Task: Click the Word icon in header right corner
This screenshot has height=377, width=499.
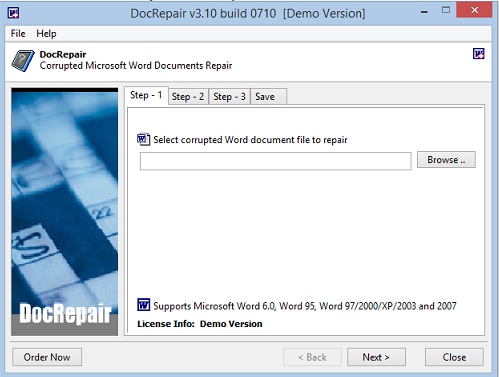Action: pyautogui.click(x=479, y=54)
